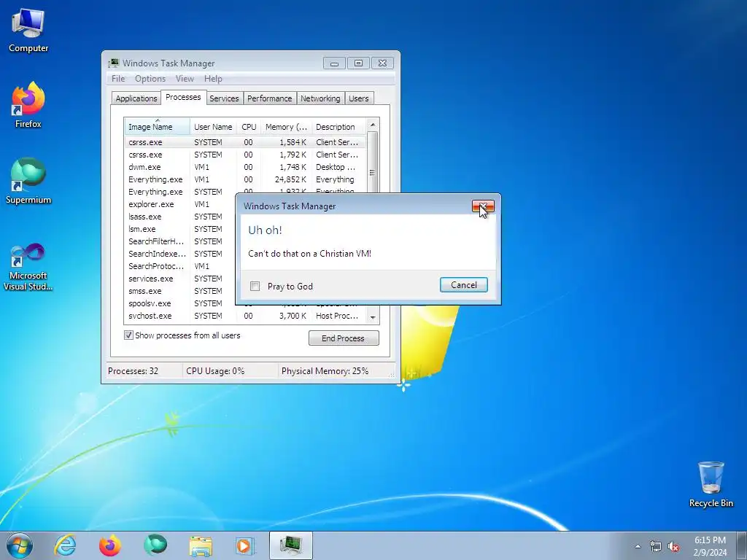
Task: Select csrss.exe row using 1,792 K
Action: click(x=245, y=155)
